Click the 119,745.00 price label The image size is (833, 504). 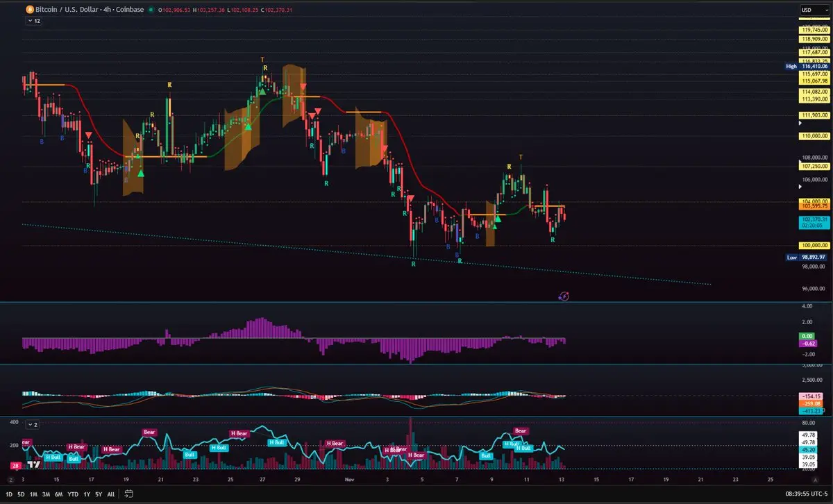tap(814, 30)
